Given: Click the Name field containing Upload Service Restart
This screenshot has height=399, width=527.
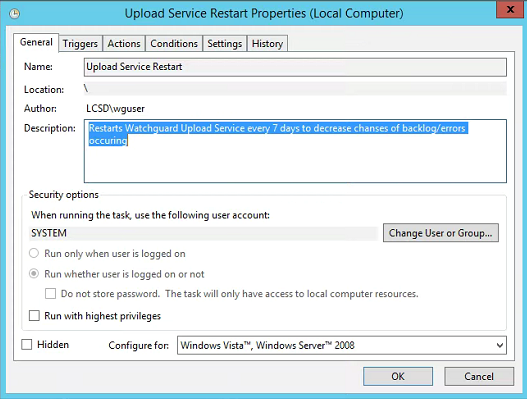Looking at the screenshot, I should click(295, 67).
